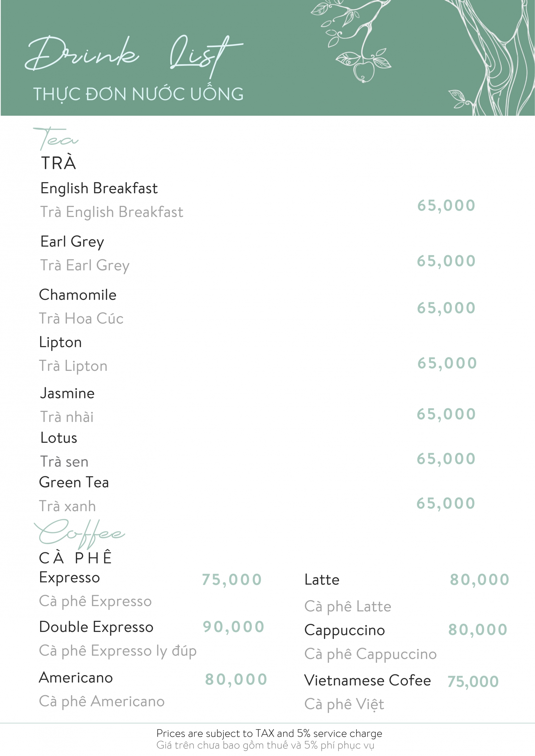
Task: Select the 'Trà Lipton' Vietnamese label
Action: tap(73, 366)
